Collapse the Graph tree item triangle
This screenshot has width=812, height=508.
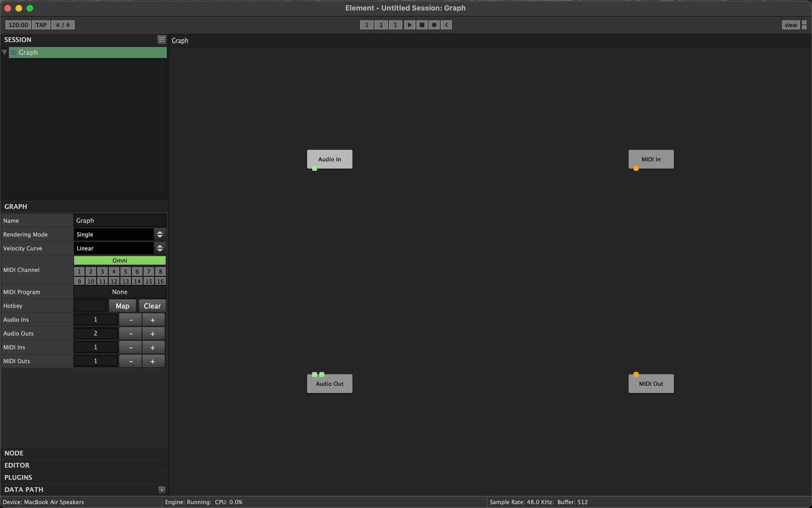(x=4, y=53)
